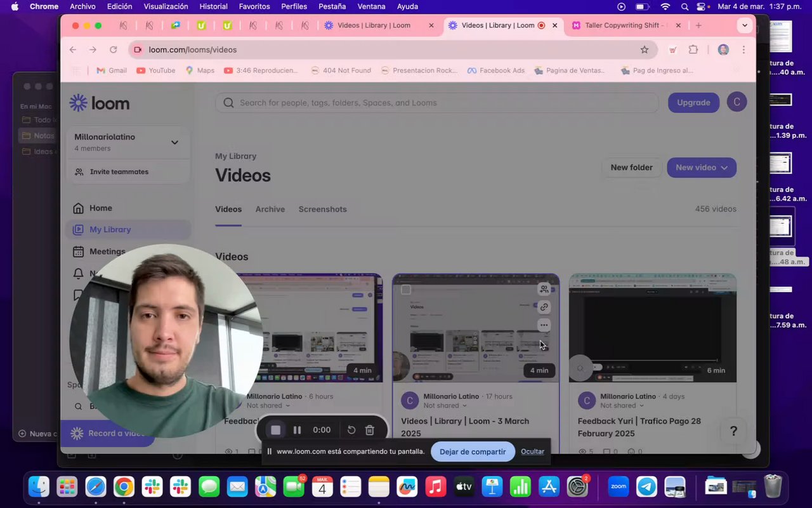Select My Library in the sidebar
The width and height of the screenshot is (812, 508).
click(128, 229)
